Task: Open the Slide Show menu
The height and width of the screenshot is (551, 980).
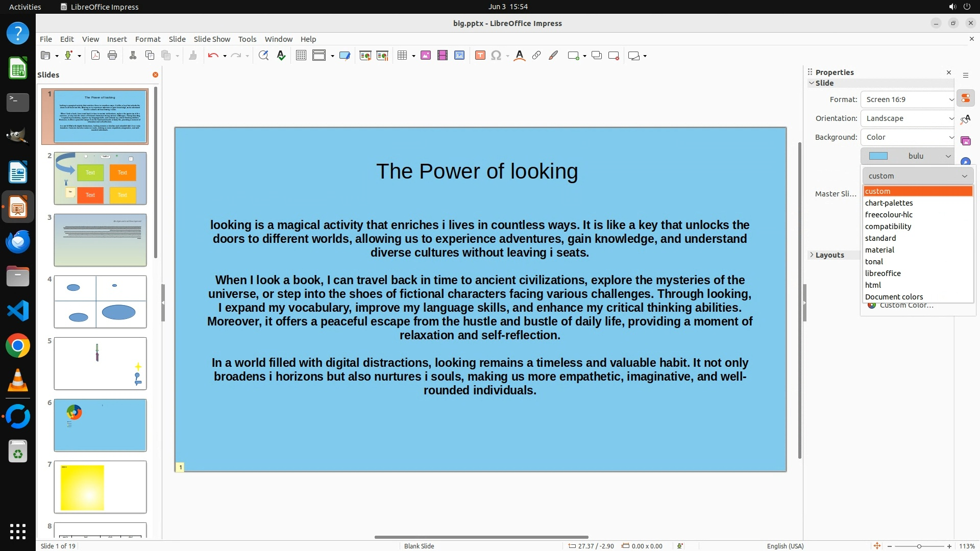Action: pyautogui.click(x=212, y=39)
